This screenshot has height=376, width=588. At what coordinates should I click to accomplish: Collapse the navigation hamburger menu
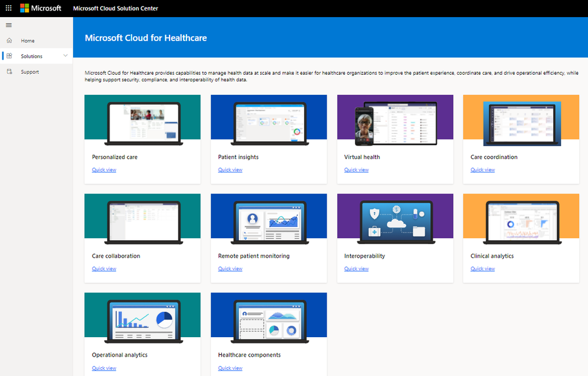pos(9,25)
